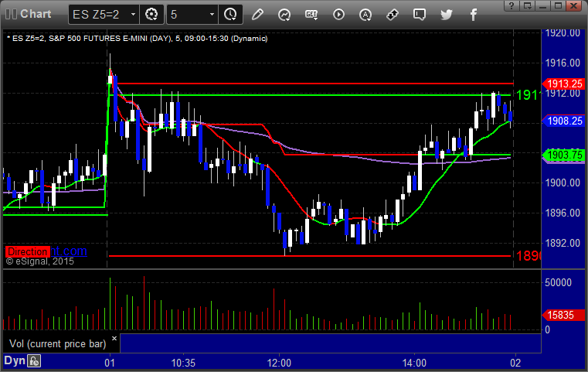Click the eSignal 2015 copyright text

coord(39,261)
